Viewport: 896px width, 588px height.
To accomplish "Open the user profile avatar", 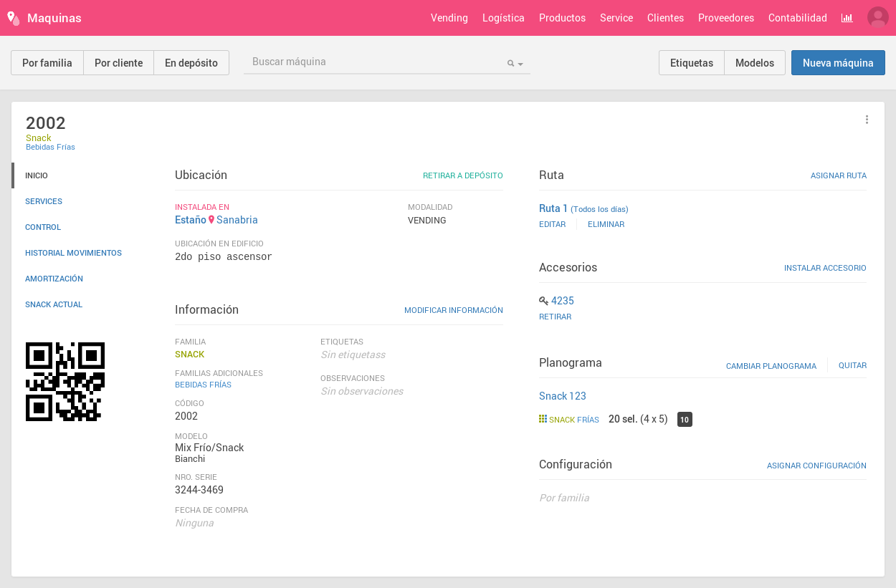I will [x=877, y=18].
